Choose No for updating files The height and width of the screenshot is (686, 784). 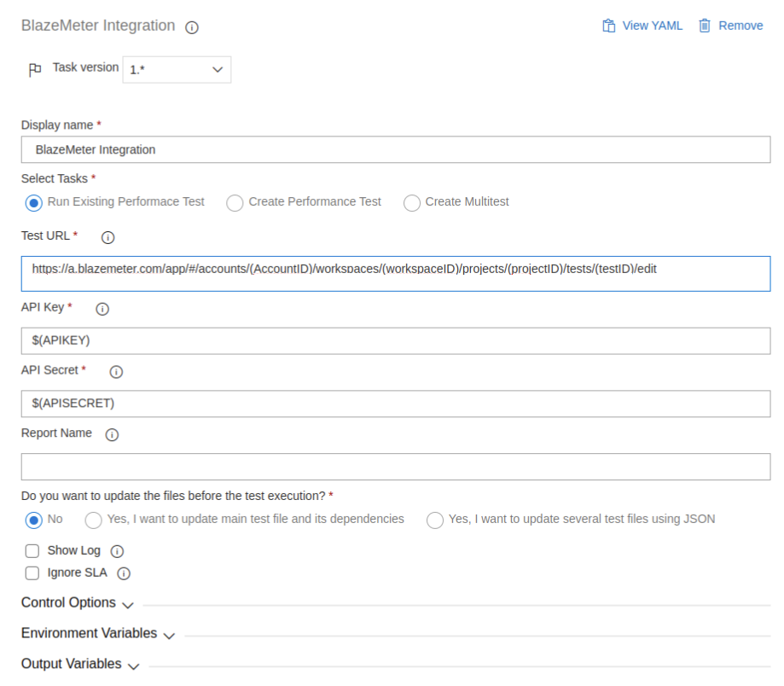[x=34, y=520]
